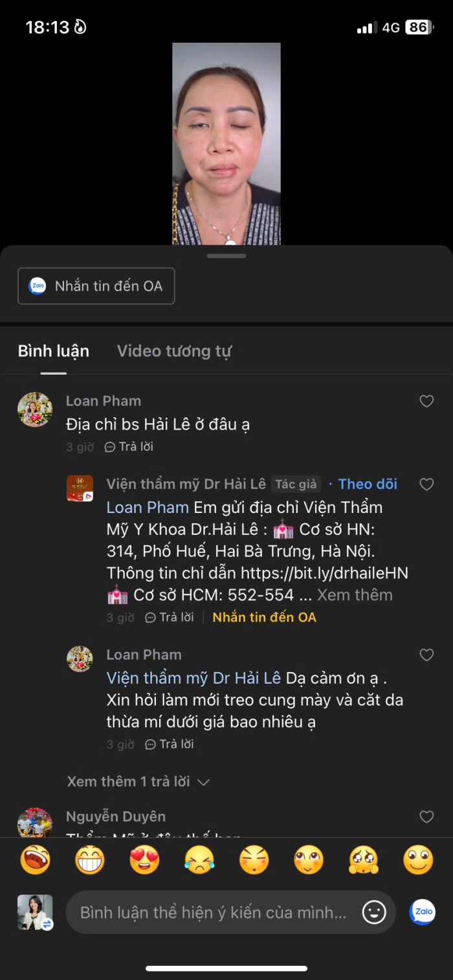453x980 pixels.
Task: Like Loan Pham's address question comment
Action: coord(426,402)
